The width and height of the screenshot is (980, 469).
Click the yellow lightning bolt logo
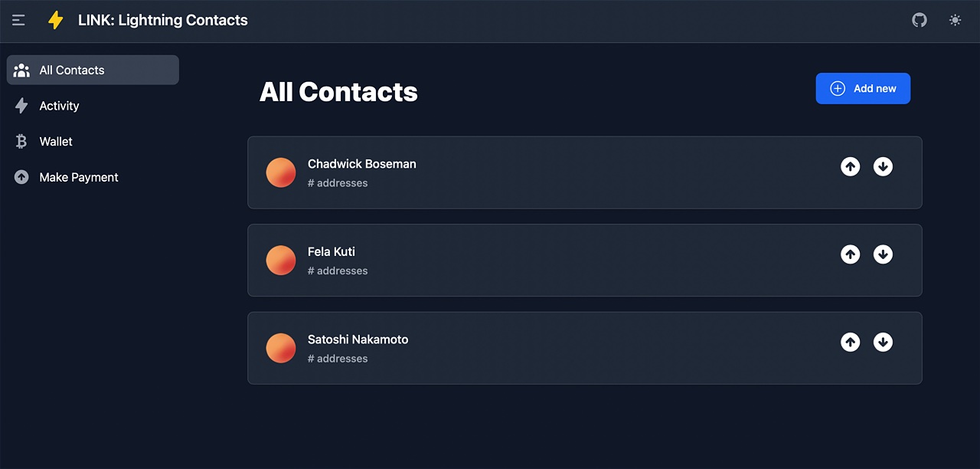tap(56, 21)
